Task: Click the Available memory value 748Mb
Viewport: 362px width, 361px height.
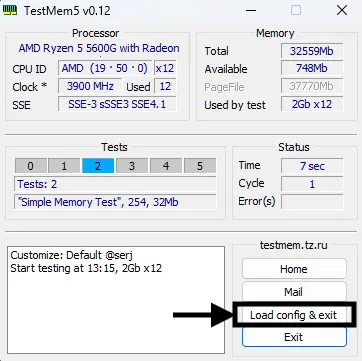Action: (x=312, y=68)
